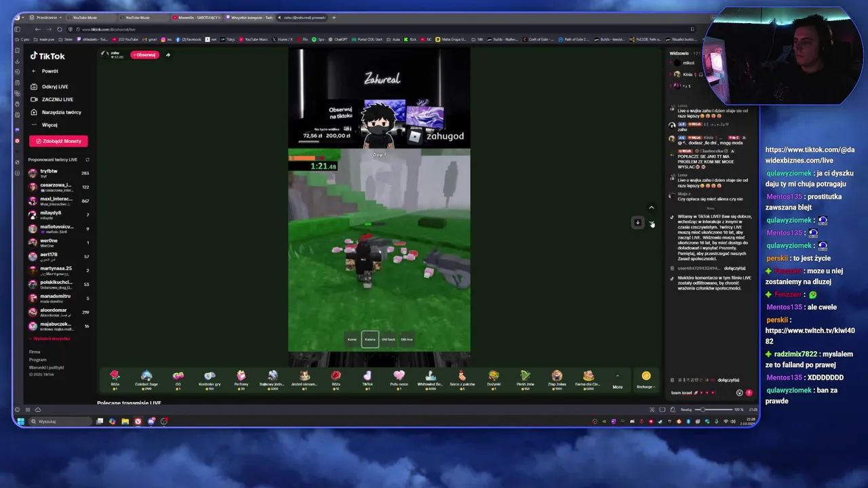868x488 pixels.
Task: Switch to Wszystkie kategorie Twitch tab
Action: tap(249, 17)
